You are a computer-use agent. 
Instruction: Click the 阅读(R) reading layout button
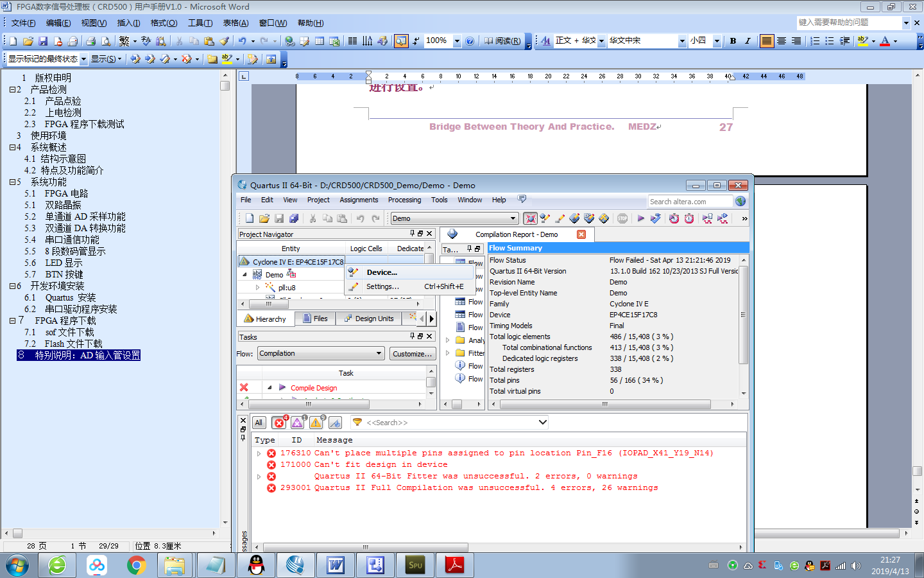pyautogui.click(x=502, y=41)
